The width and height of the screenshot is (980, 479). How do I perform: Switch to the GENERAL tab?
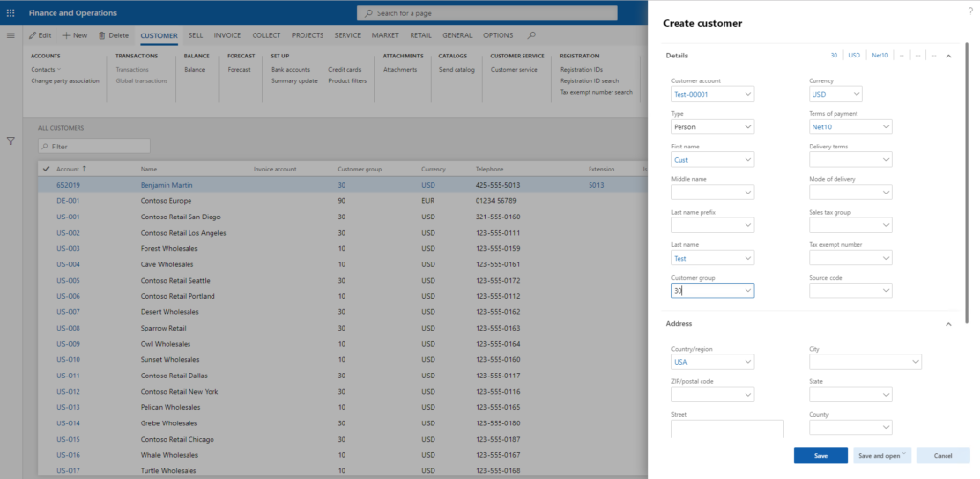coord(457,35)
